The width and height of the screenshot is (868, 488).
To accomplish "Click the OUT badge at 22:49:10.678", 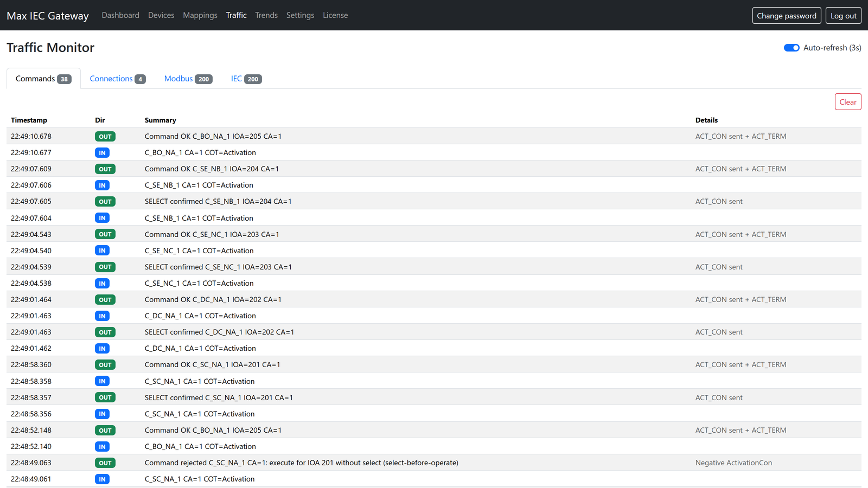I will 105,137.
